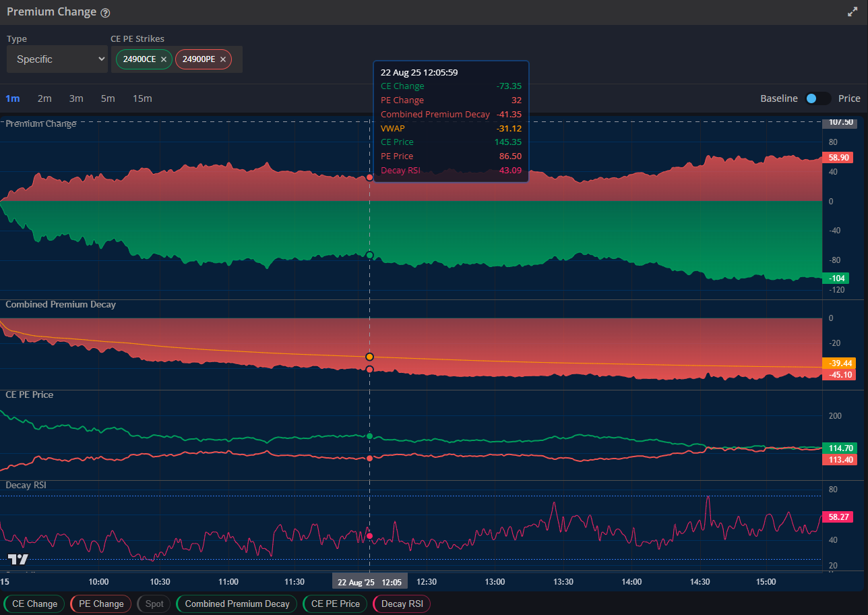Click the help icon beside Premium Change
The height and width of the screenshot is (615, 868).
point(105,13)
